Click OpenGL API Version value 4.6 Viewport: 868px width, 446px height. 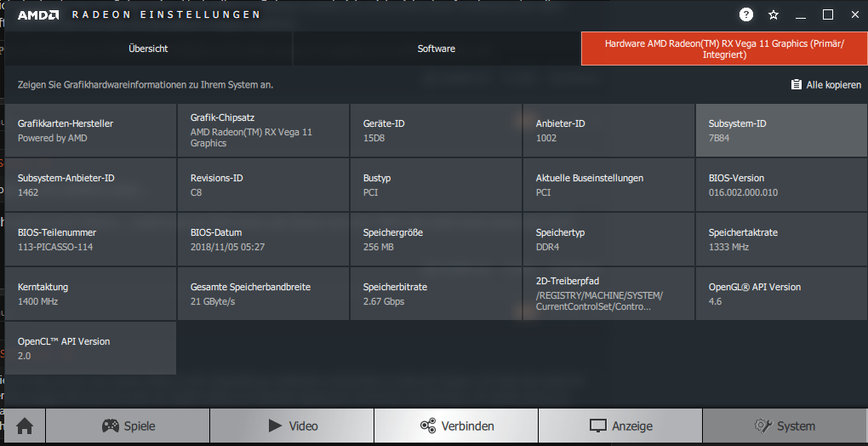[x=715, y=301]
